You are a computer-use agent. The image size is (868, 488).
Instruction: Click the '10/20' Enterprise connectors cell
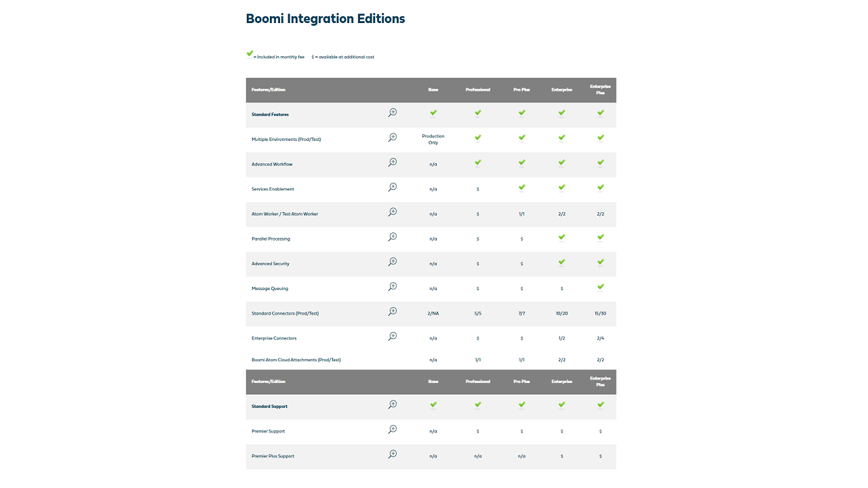pos(561,314)
